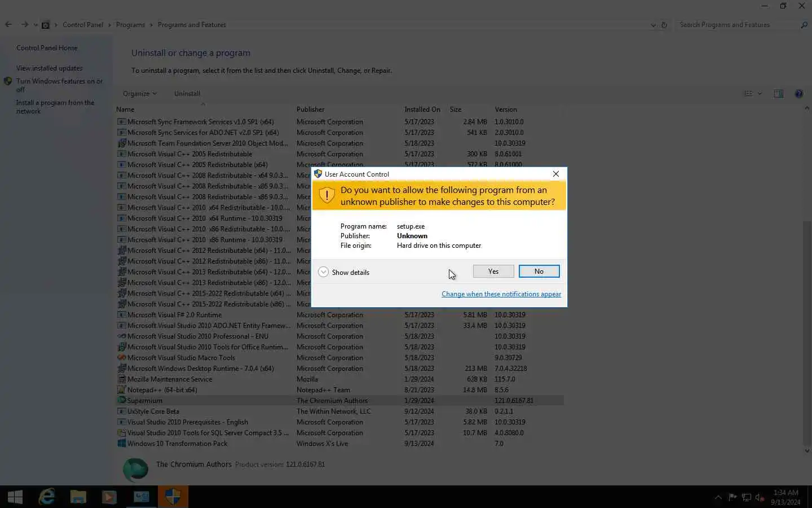The height and width of the screenshot is (508, 812).
Task: Close the User Account Control dialog
Action: coord(556,174)
